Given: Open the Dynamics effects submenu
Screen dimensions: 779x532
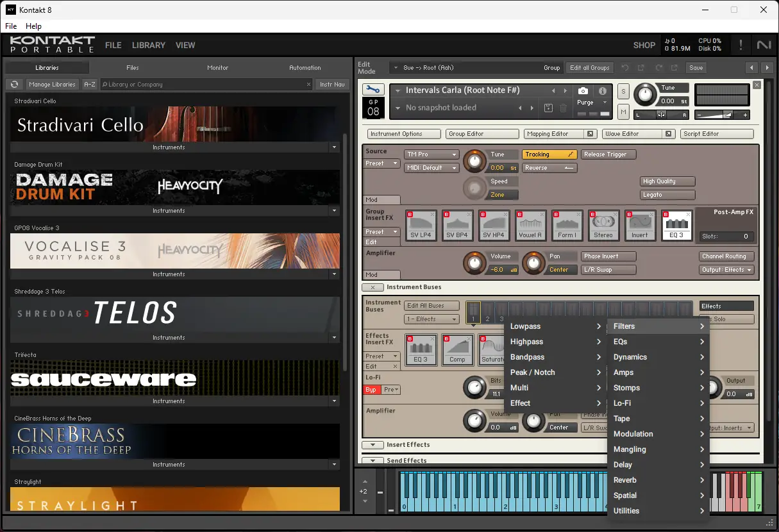Looking at the screenshot, I should pyautogui.click(x=659, y=357).
